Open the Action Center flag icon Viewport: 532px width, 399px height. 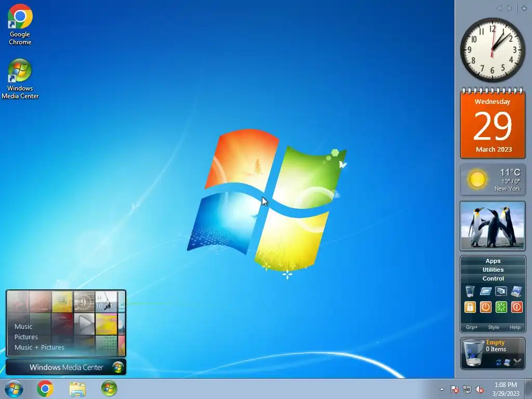coord(454,389)
